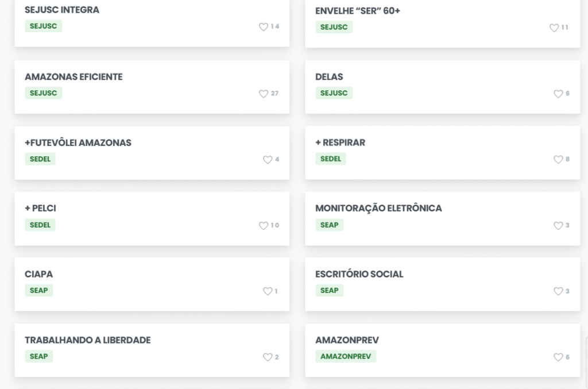Select SEAP tag under CIAPA
The height and width of the screenshot is (389, 588).
coord(38,290)
